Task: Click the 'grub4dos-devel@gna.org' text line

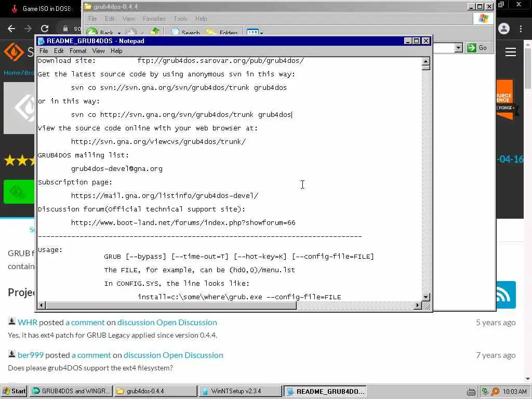Action: [x=117, y=169]
